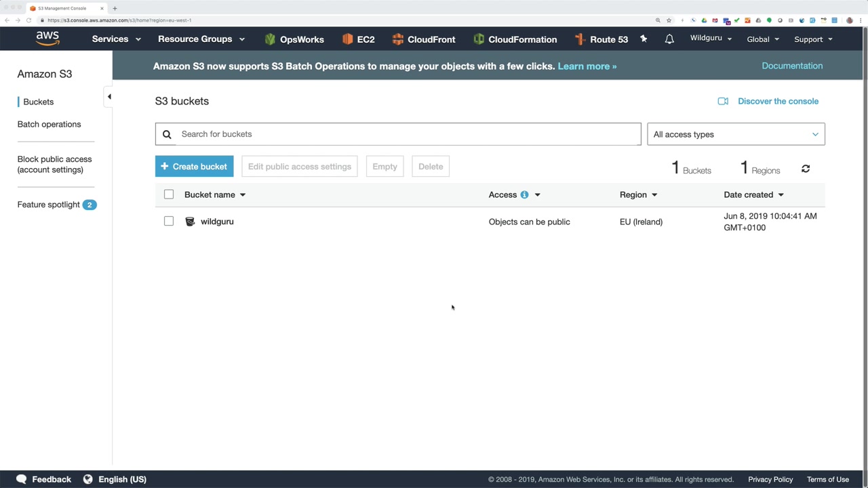
Task: Open the All access types filter
Action: coord(736,134)
